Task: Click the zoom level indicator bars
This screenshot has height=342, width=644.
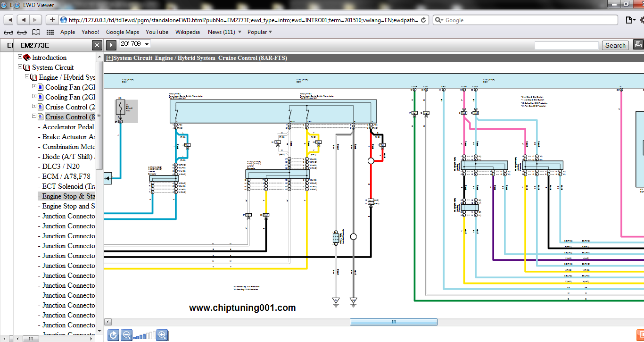Action: [144, 336]
